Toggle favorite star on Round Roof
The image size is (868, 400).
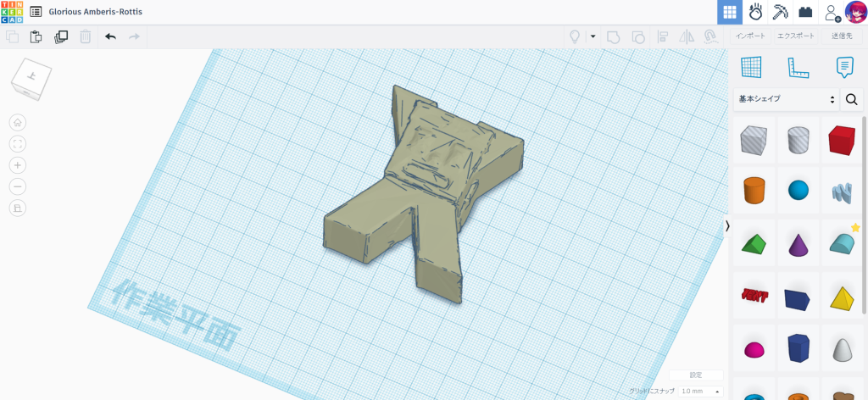[855, 227]
